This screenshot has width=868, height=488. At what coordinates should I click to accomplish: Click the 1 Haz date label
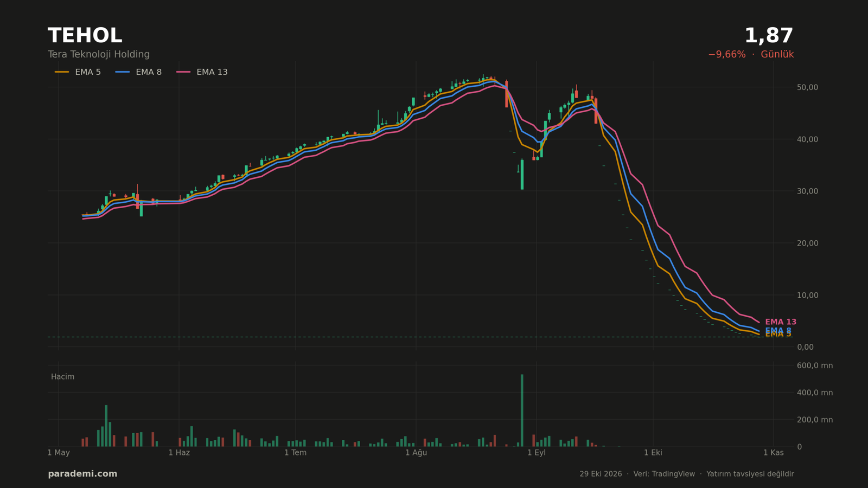[x=179, y=453]
